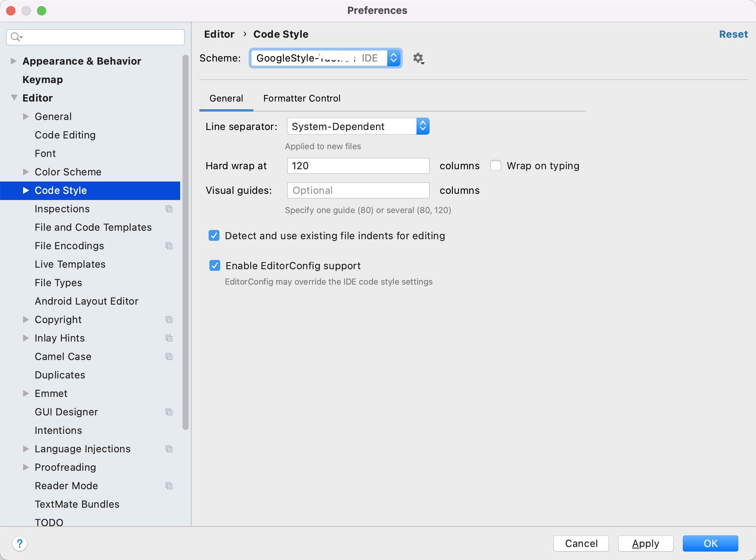Uncheck Enable EditorConfig support
756x560 pixels.
[214, 265]
